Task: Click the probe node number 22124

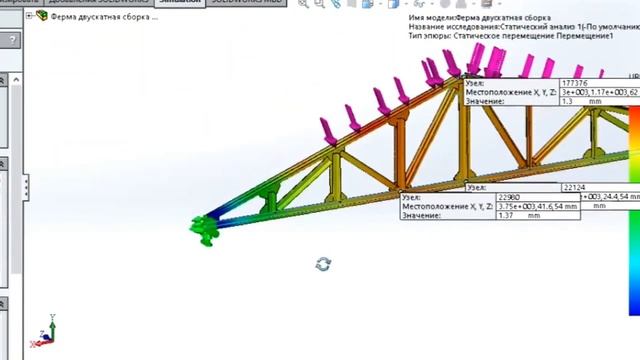Action: [x=574, y=188]
